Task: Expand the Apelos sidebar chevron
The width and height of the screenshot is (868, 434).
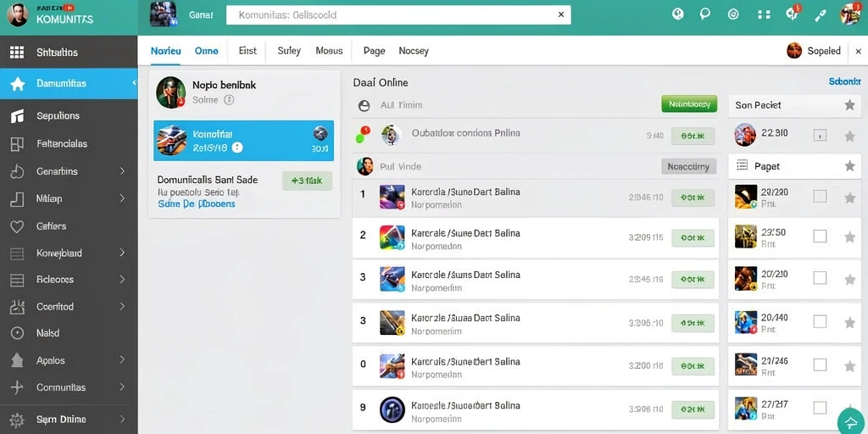Action: click(122, 359)
